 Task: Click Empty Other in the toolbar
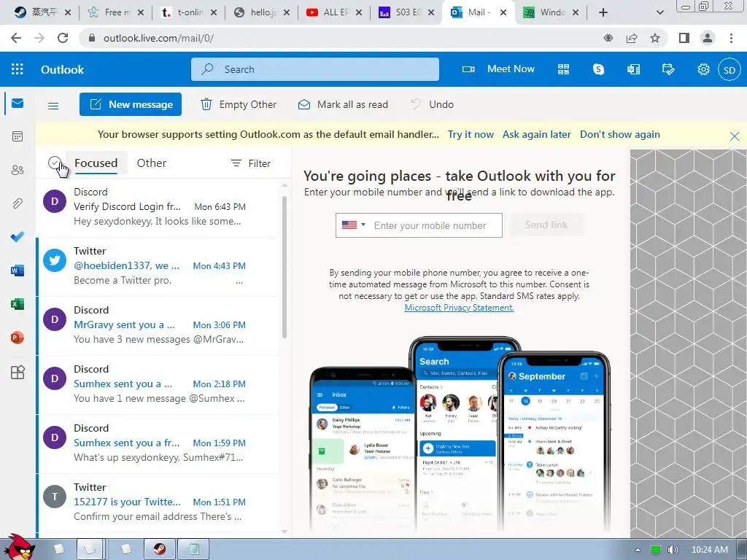coord(239,104)
